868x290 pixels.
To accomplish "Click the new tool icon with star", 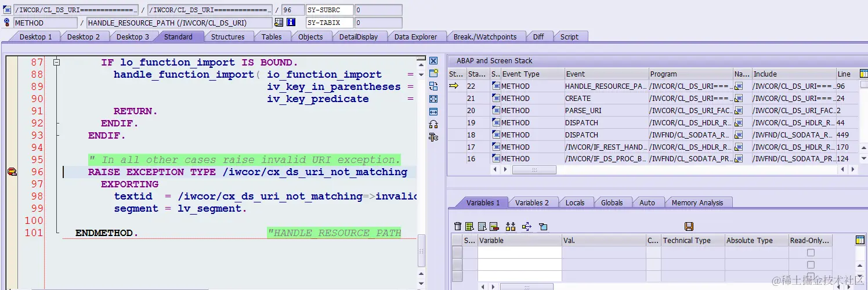I will point(433,74).
